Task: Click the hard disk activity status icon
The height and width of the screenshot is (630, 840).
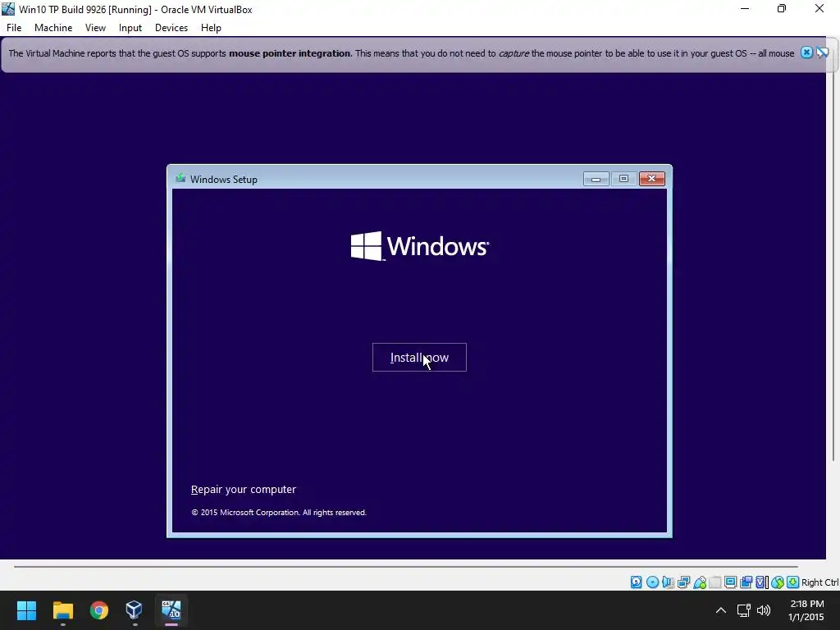Action: point(636,582)
